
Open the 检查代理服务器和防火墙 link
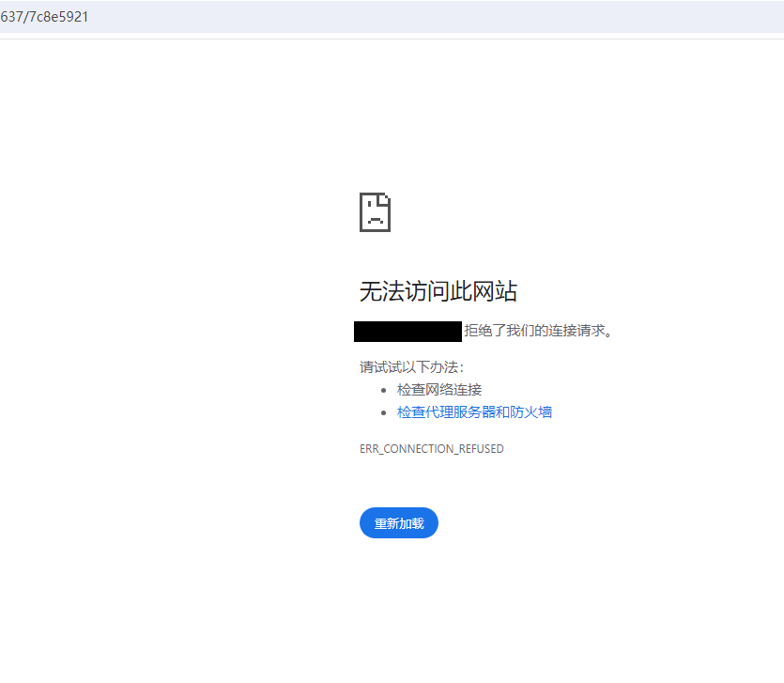coord(474,411)
